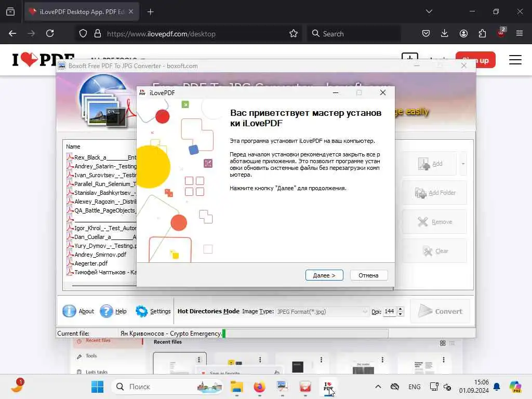Screen dimensions: 532x399
Task: Select the Rex_Black_a file row
Action: click(x=101, y=157)
